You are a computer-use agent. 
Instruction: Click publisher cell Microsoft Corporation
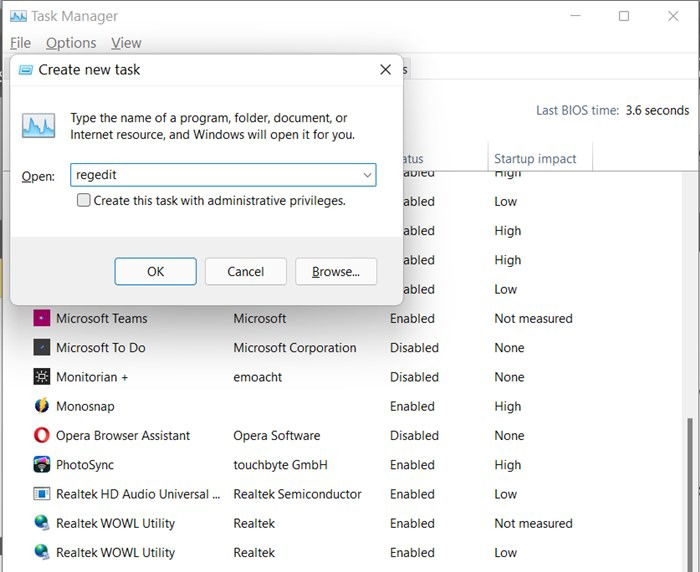point(295,347)
